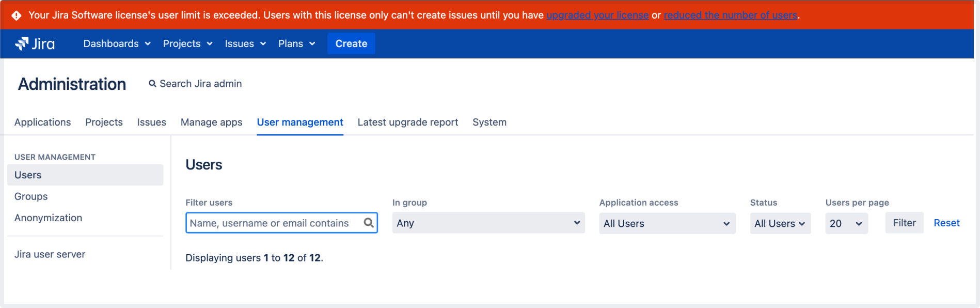Screen dimensions: 980x308
Task: Focus the Filter users text field
Action: coord(274,223)
